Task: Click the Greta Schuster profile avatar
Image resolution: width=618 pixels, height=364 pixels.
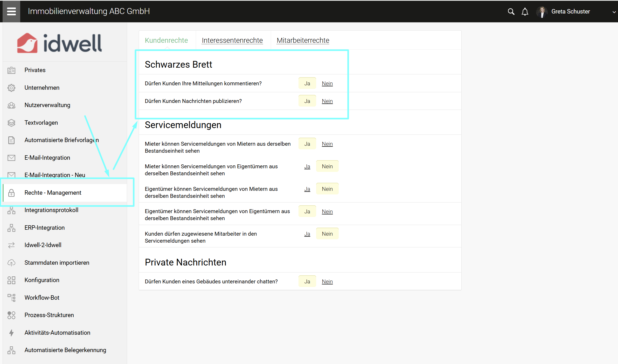Action: pyautogui.click(x=542, y=12)
